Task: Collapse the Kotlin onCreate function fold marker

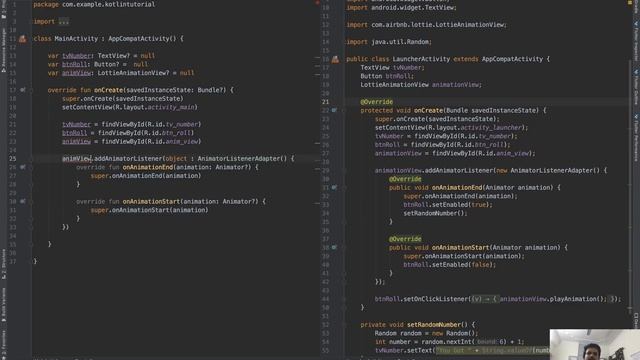Action: pos(31,90)
